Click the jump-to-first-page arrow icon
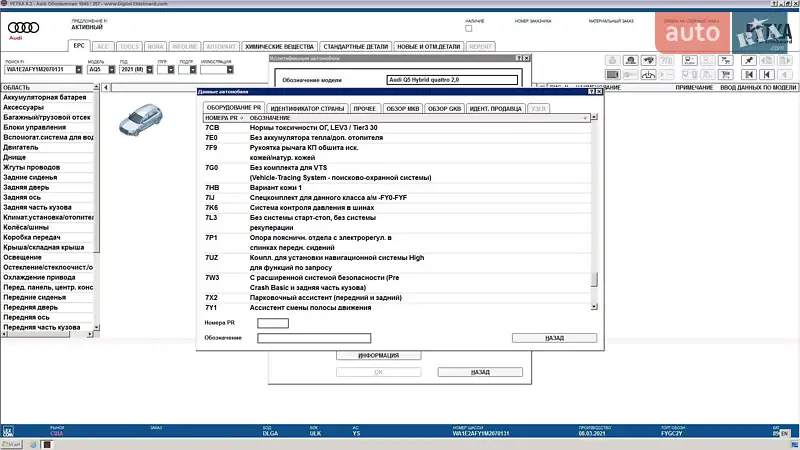Image resolution: width=800 pixels, height=450 pixels. 749,74
